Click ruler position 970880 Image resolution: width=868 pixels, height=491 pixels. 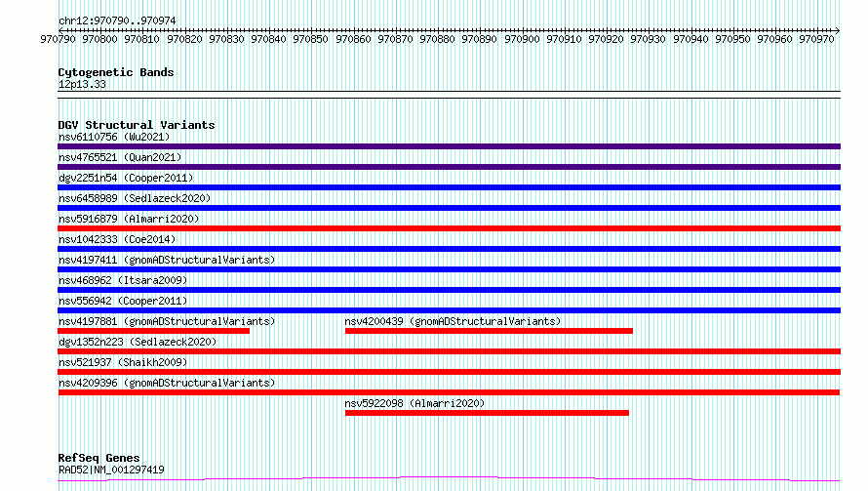tap(438, 39)
